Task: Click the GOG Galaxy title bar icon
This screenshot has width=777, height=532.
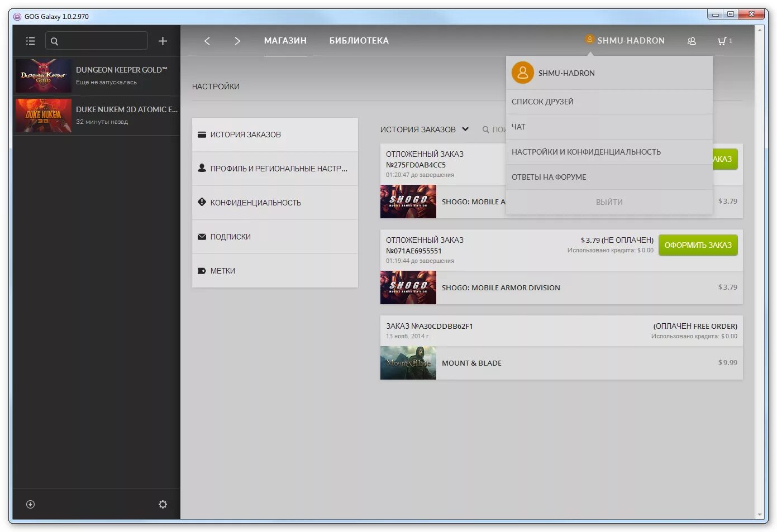Action: tap(17, 16)
